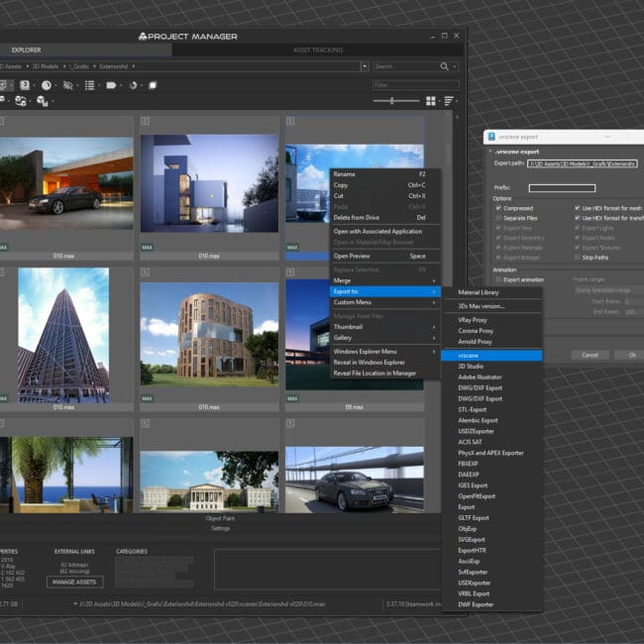
Task: Click the MAX badge above 09.max label
Action: [292, 398]
